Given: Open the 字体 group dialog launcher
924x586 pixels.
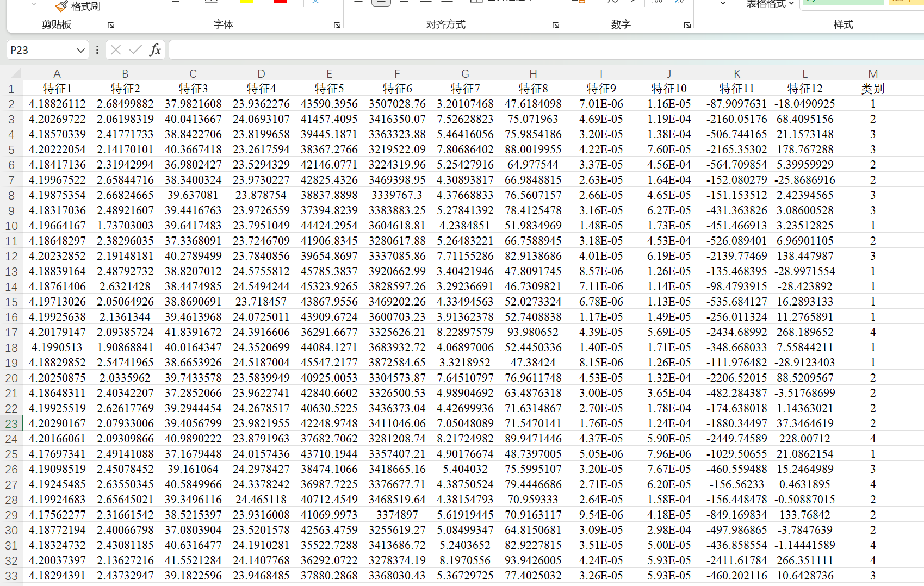Looking at the screenshot, I should tap(337, 25).
